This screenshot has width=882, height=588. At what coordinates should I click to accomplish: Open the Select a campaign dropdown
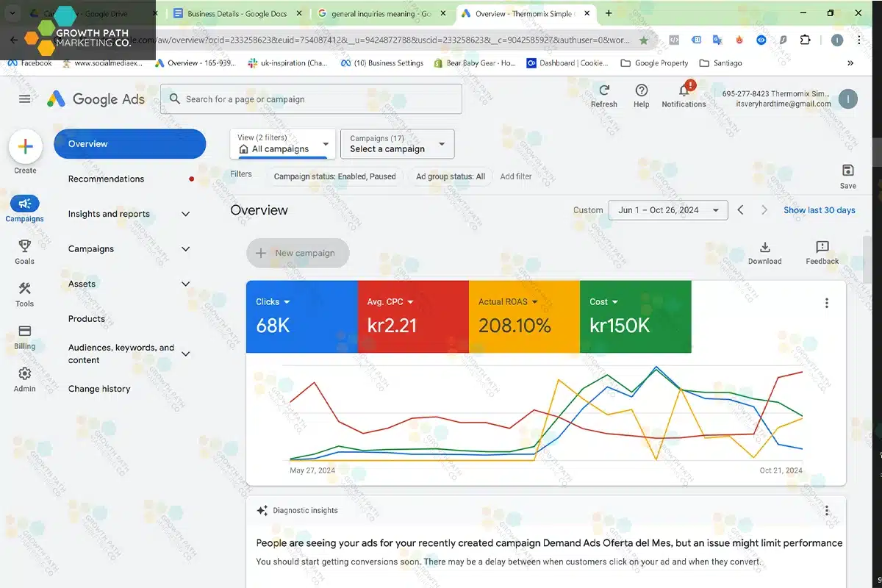pos(397,144)
